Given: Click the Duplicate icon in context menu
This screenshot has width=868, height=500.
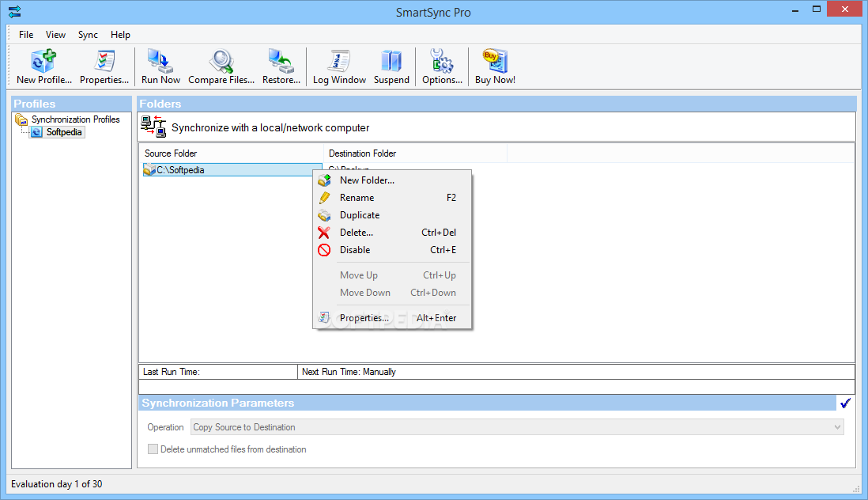Looking at the screenshot, I should click(324, 215).
